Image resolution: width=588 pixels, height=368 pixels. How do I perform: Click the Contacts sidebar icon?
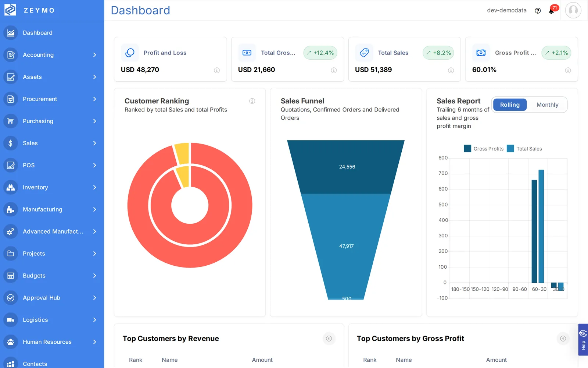tap(11, 363)
